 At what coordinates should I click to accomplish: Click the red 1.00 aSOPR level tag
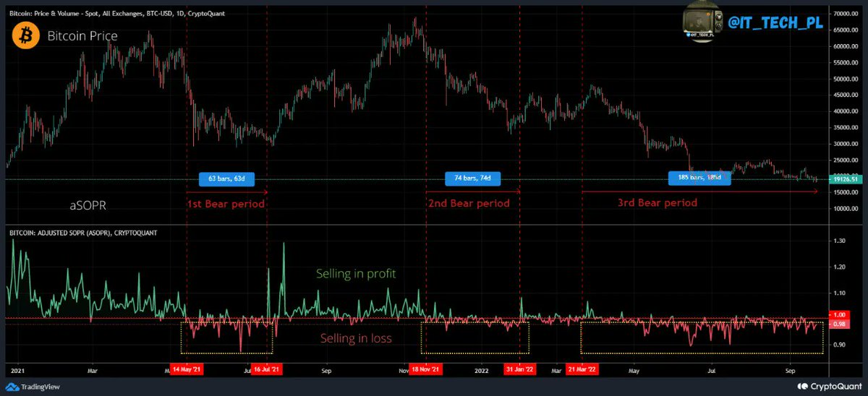[838, 316]
